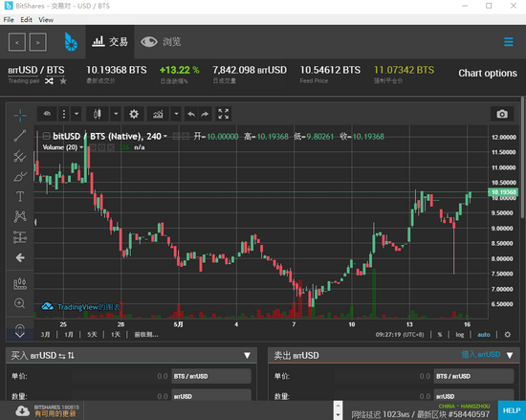
Task: Click the magnet mode icon
Action: coord(20,330)
